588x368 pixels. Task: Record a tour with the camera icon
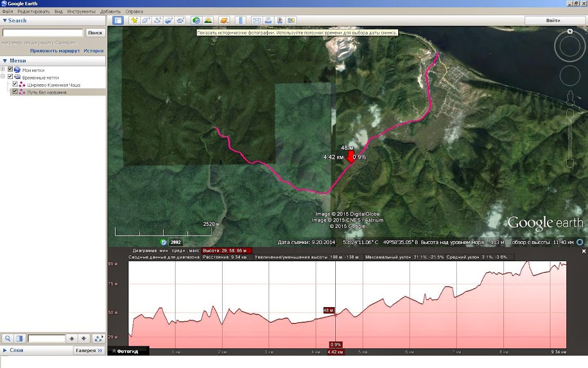pos(181,21)
